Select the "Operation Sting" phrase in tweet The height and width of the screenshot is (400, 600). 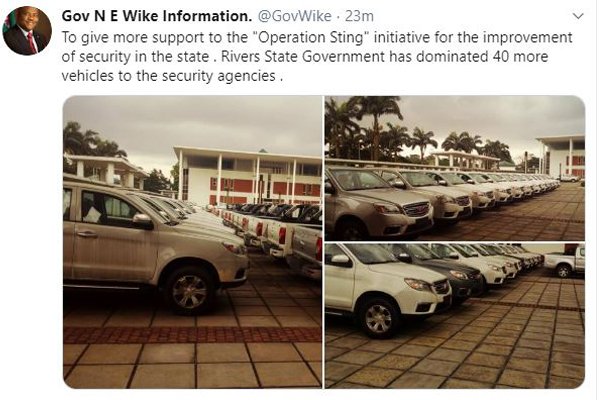(310, 38)
